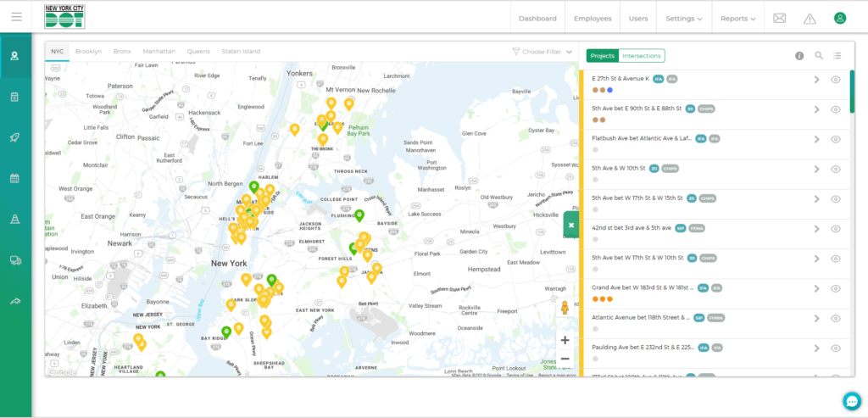Screen dimensions: 868x418
Task: Open the mail envelope messages icon
Action: pyautogui.click(x=779, y=18)
